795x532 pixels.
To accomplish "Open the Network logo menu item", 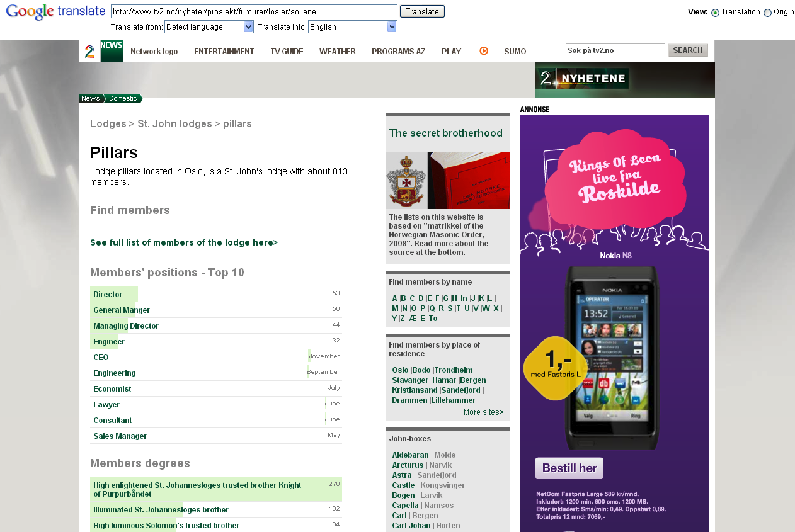I will [154, 52].
